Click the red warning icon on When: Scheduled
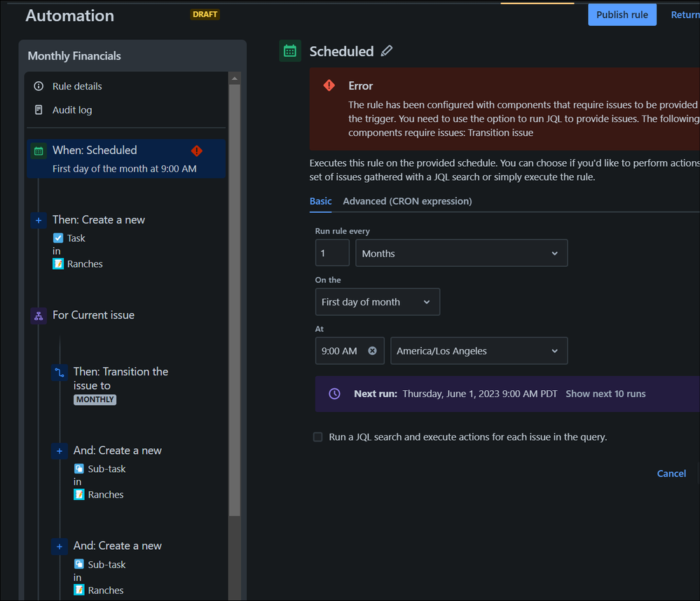Image resolution: width=700 pixels, height=601 pixels. 196,151
